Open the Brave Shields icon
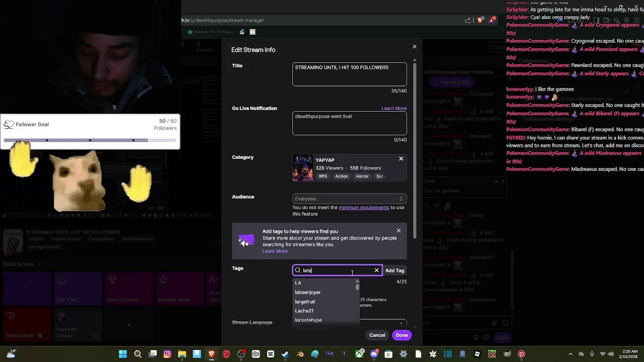 [x=480, y=20]
